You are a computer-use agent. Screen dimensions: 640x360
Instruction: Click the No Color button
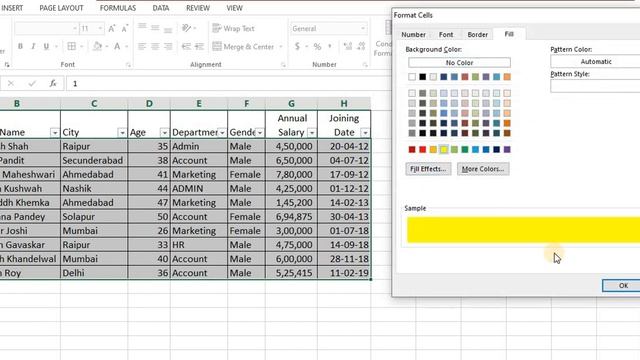(459, 62)
